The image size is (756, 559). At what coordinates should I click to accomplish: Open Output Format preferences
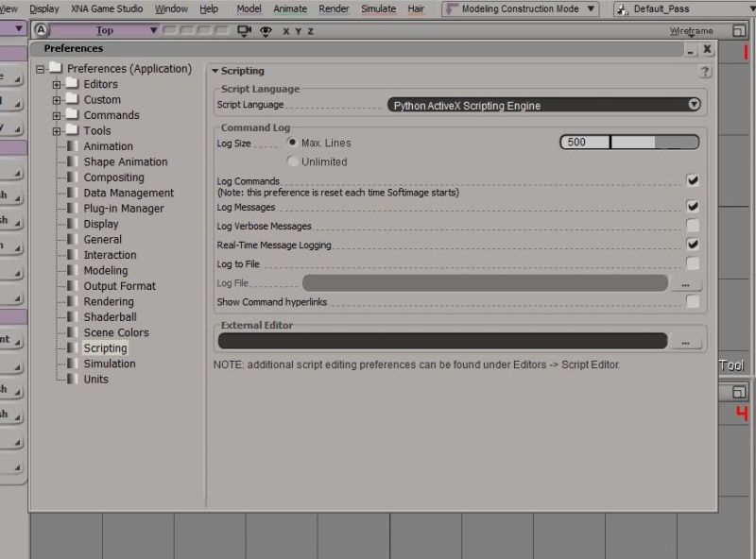coord(120,286)
